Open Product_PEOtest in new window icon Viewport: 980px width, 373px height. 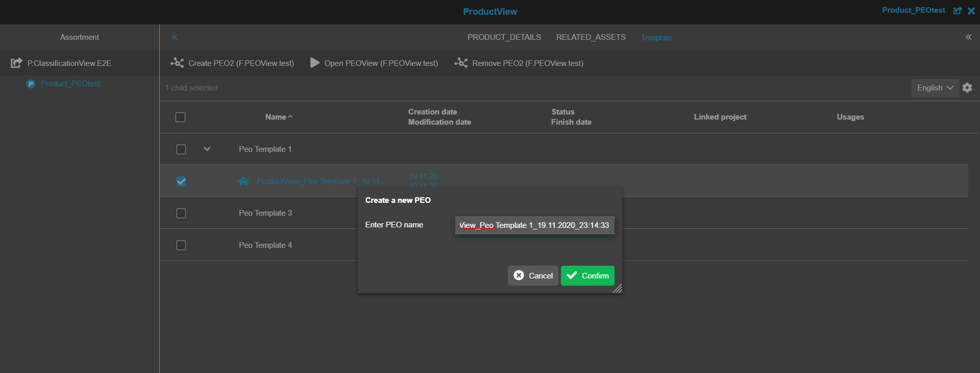[958, 11]
